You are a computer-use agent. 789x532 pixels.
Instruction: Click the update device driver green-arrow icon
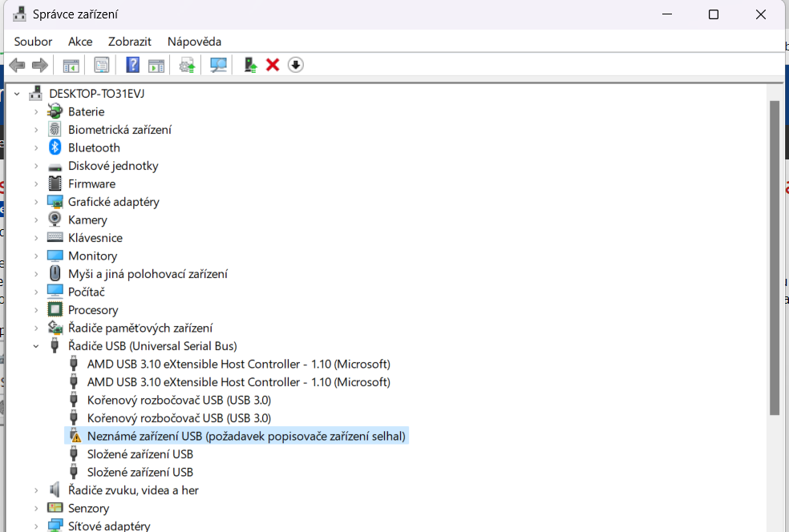click(250, 65)
